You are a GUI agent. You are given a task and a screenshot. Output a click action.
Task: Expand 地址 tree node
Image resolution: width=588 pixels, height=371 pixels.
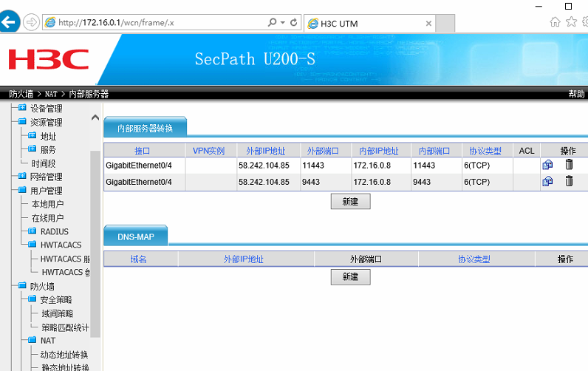33,135
